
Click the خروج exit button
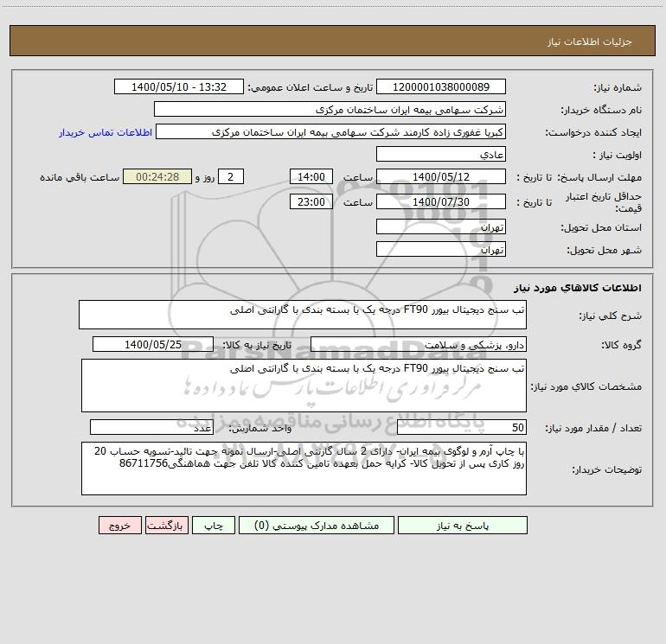[119, 525]
